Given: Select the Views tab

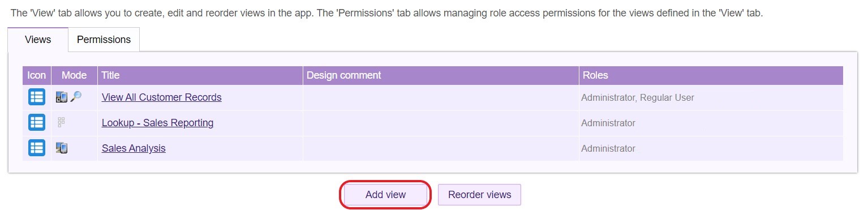Looking at the screenshot, I should pyautogui.click(x=38, y=40).
